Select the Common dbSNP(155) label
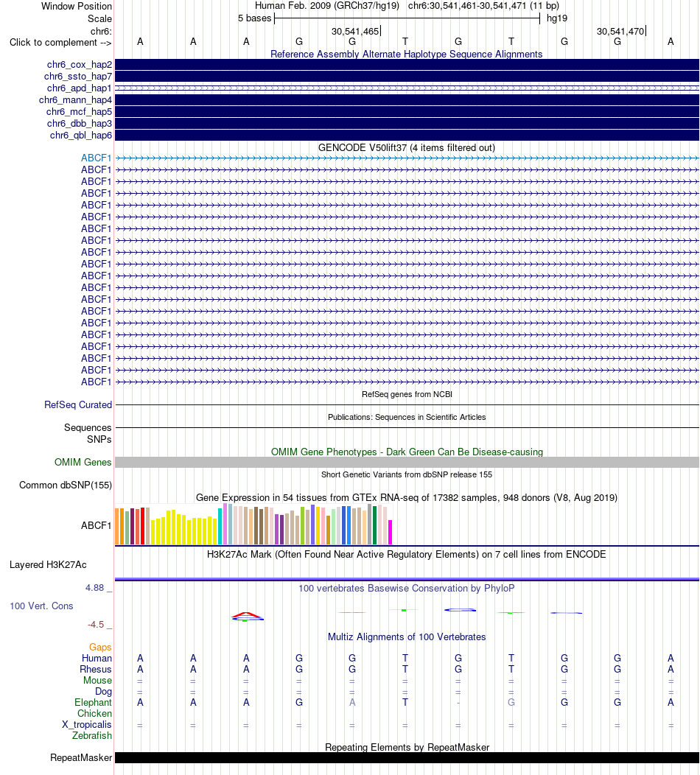The width and height of the screenshot is (700, 775). 66,485
